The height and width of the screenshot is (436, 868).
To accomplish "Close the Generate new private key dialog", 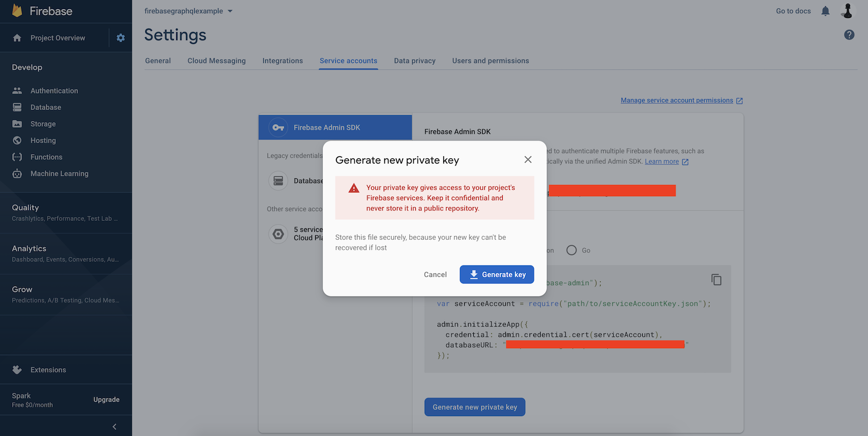I will click(x=528, y=159).
